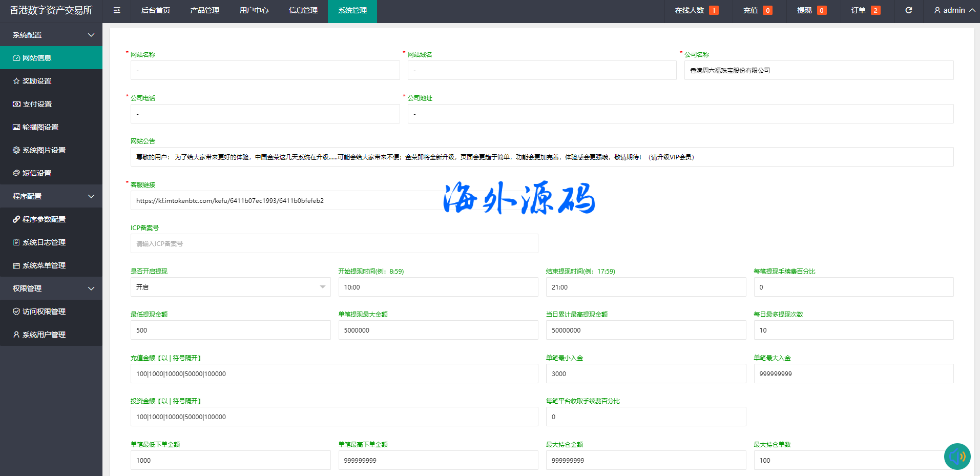The width and height of the screenshot is (980, 476).
Task: Click the 在线人数 online users indicator
Action: click(696, 10)
